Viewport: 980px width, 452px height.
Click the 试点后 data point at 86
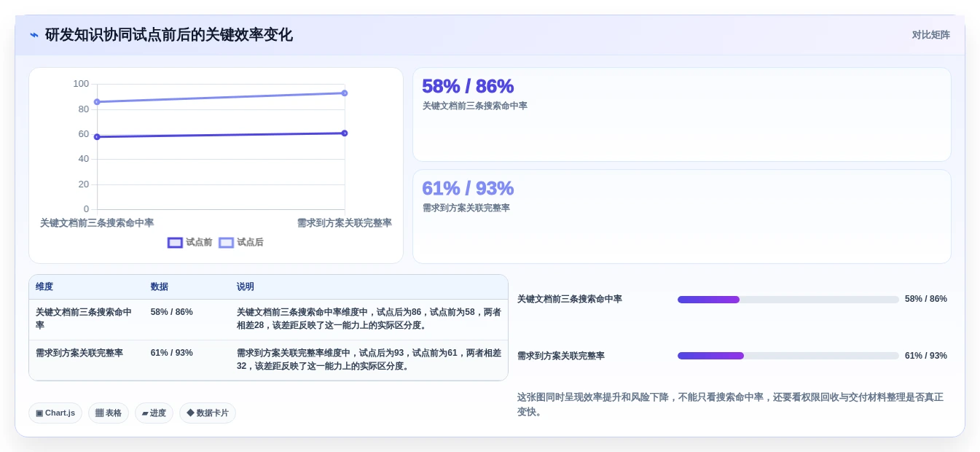(x=97, y=102)
